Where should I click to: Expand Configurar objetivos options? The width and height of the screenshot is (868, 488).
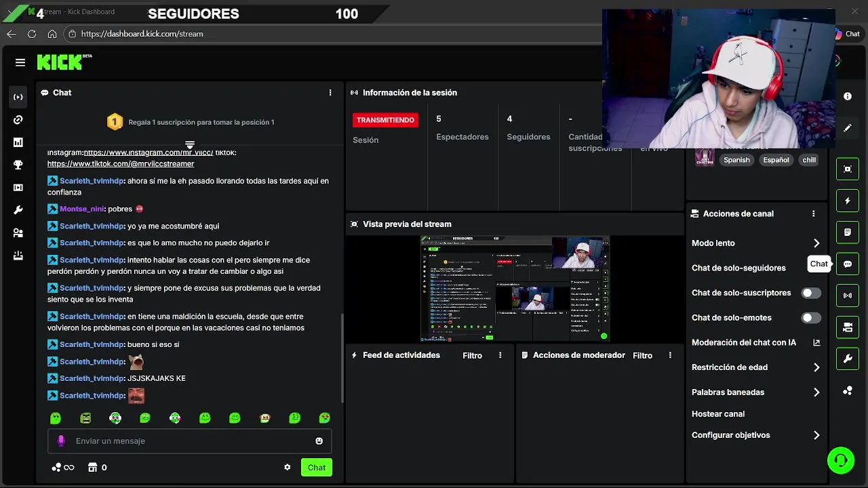816,435
